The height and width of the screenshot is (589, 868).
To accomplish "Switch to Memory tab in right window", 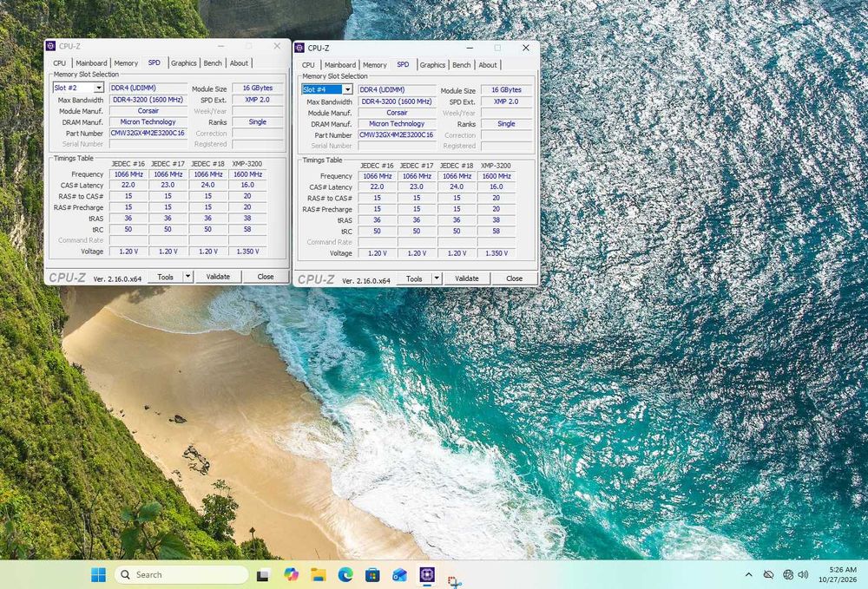I will 375,65.
